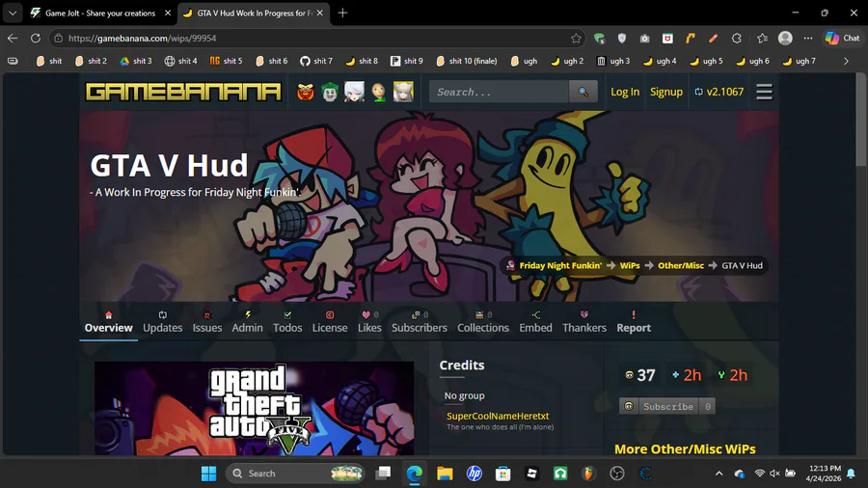Open the browser profile avatar

coord(785,39)
